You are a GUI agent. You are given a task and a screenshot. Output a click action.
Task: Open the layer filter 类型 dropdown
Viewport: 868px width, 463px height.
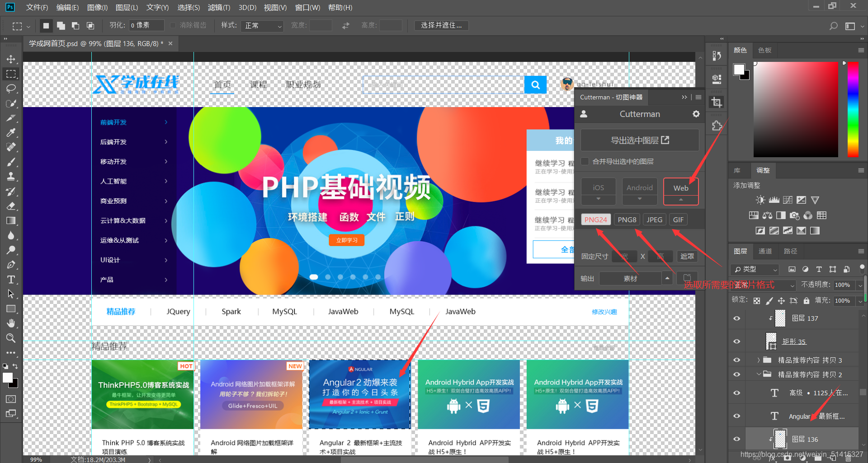tap(755, 269)
